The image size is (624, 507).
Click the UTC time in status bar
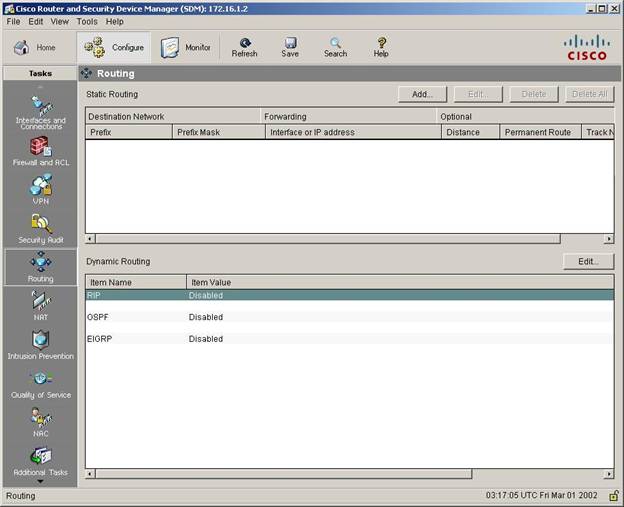point(541,495)
